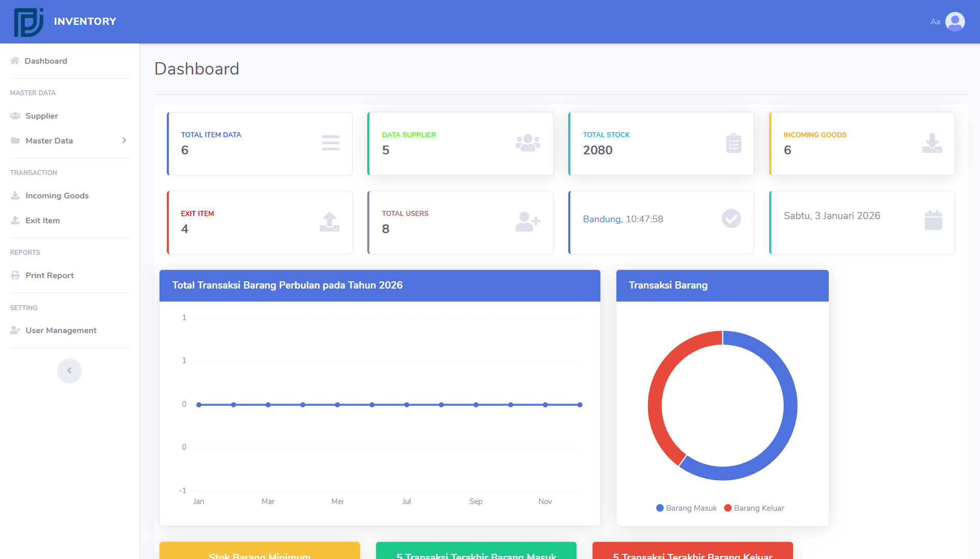Click the Incoming Goods download icon
This screenshot has height=559, width=980.
coord(932,144)
